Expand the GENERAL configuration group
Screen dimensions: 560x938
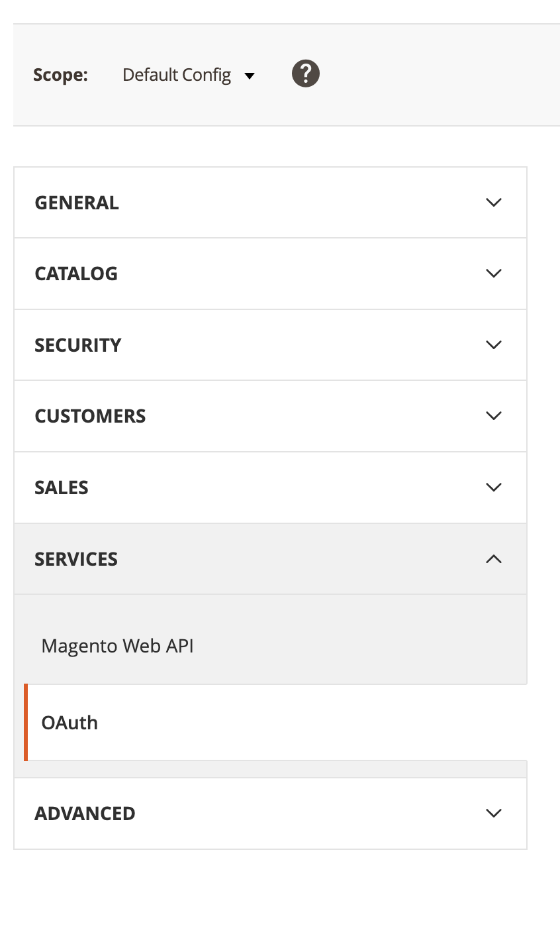click(x=77, y=203)
